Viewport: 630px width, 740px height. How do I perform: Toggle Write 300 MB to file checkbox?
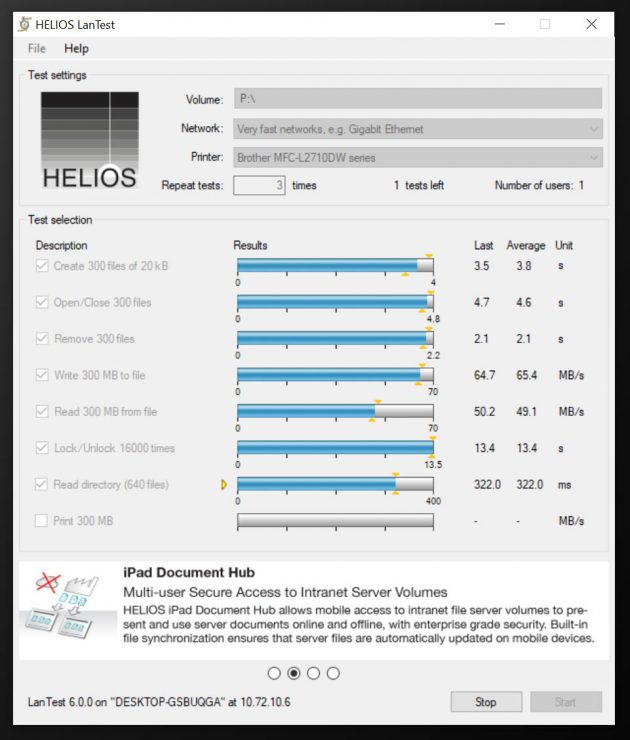pyautogui.click(x=42, y=375)
